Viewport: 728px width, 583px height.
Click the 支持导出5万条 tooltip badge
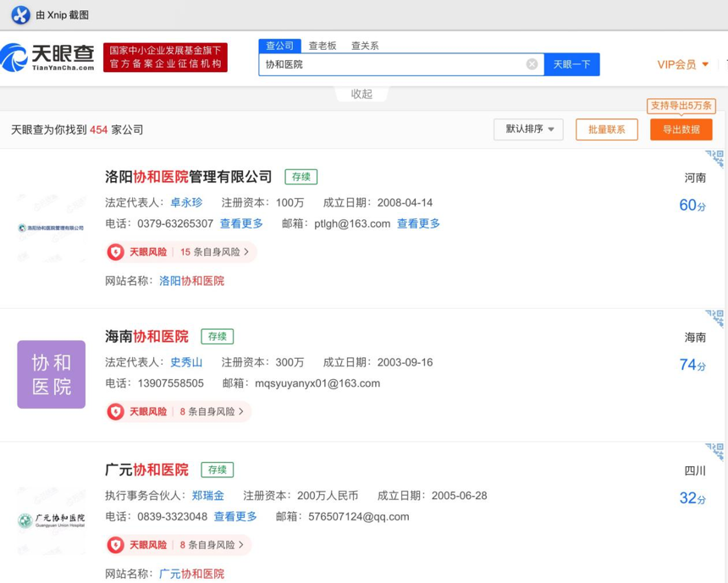(681, 106)
